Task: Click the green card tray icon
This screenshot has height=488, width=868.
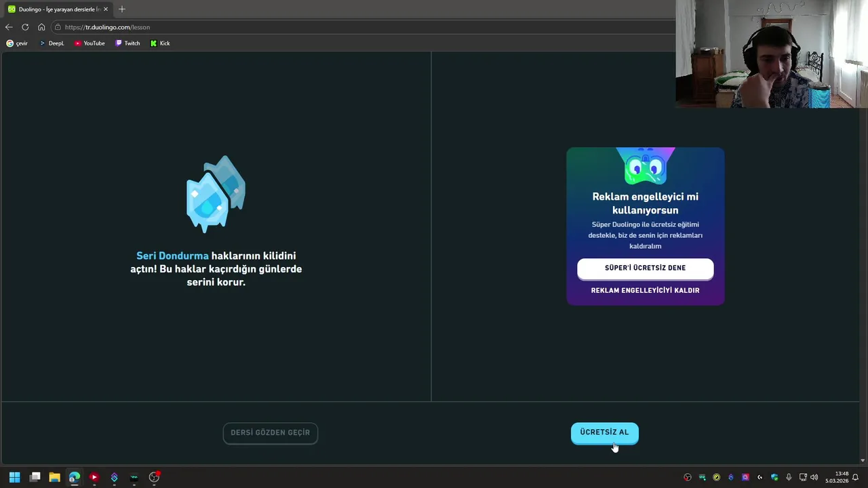Action: (703, 477)
